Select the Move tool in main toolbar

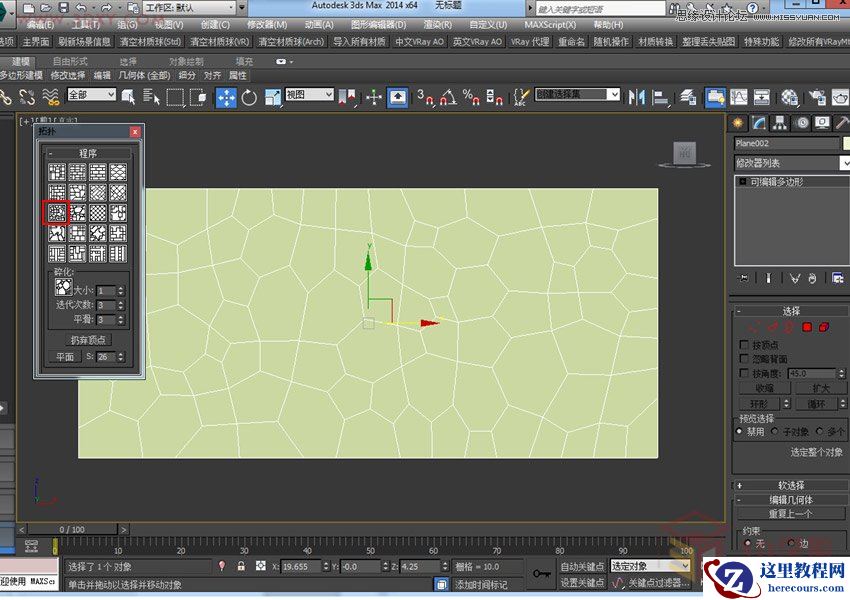pyautogui.click(x=224, y=97)
